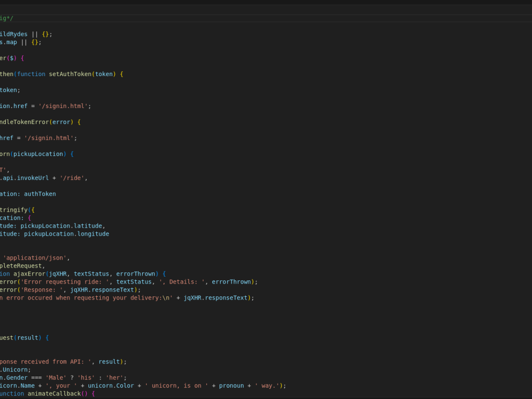Click the 's.map || {};' line
Image resolution: width=532 pixels, height=399 pixels.
(x=21, y=42)
